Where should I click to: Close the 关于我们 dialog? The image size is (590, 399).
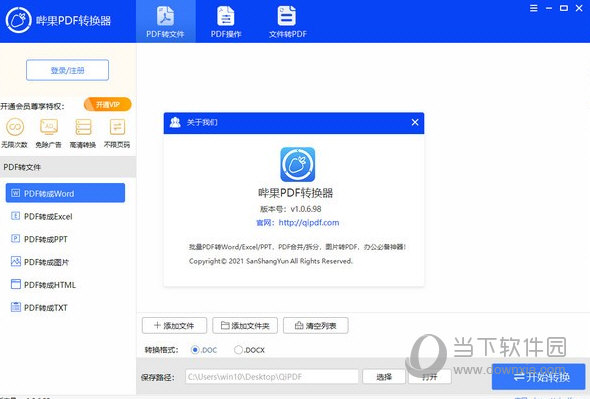pos(415,122)
